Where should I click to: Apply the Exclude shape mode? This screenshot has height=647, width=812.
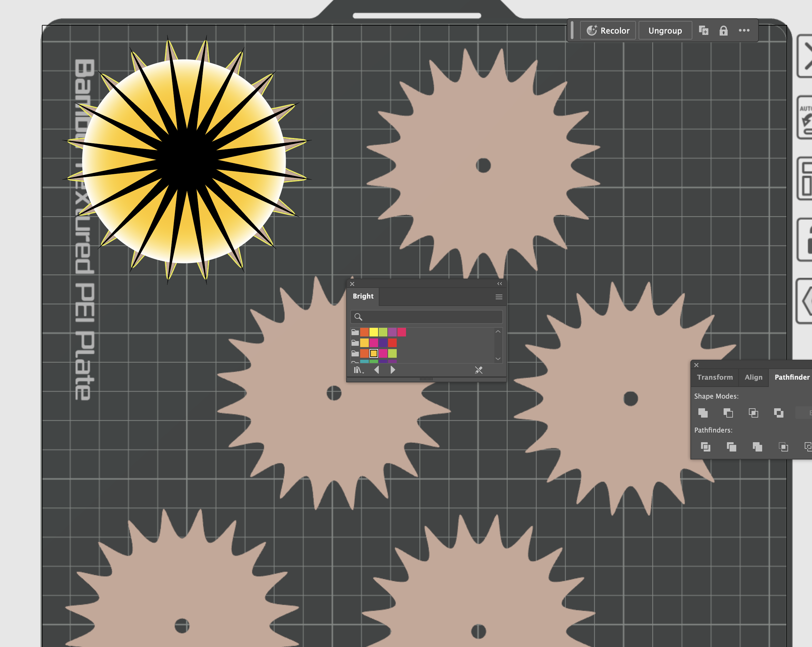tap(778, 413)
